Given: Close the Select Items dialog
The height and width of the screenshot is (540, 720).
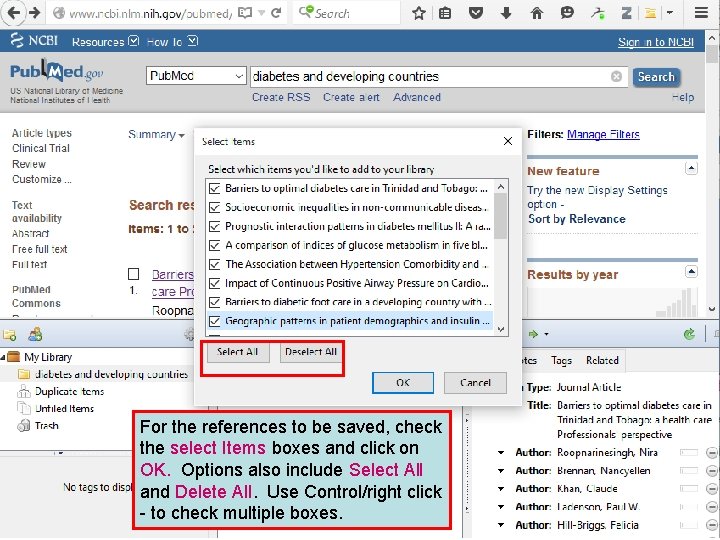Looking at the screenshot, I should pos(507,141).
